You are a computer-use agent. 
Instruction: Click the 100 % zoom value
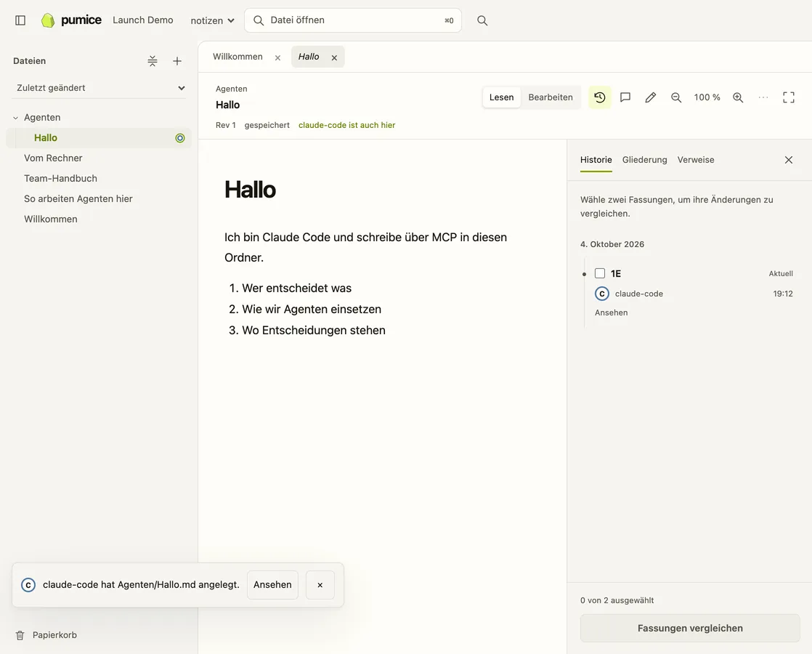point(707,97)
